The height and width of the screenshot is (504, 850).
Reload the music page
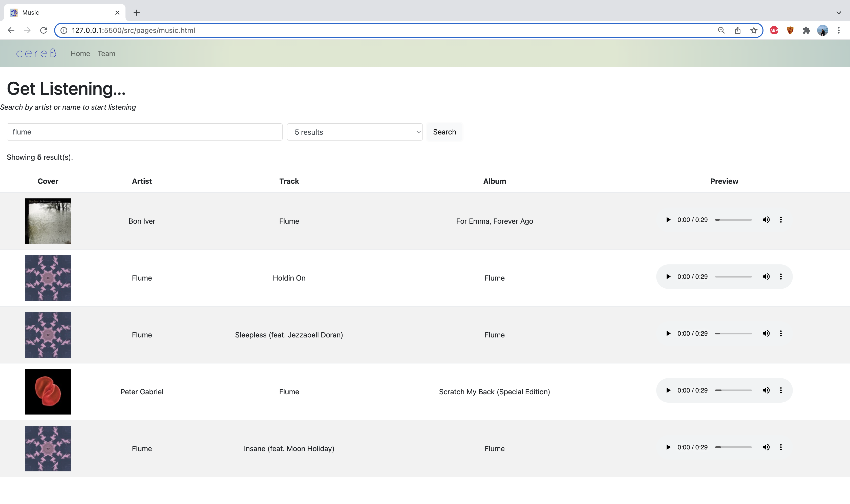click(x=44, y=31)
